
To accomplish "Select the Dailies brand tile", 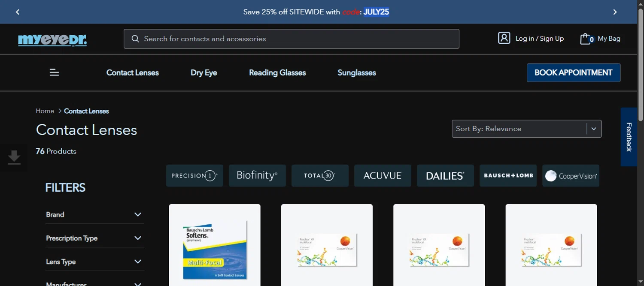I will (x=445, y=175).
